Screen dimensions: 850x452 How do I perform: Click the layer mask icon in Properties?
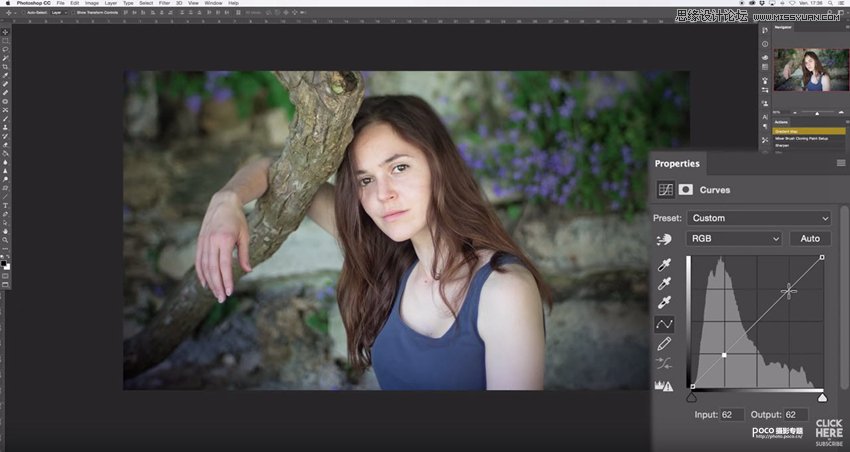tap(686, 189)
